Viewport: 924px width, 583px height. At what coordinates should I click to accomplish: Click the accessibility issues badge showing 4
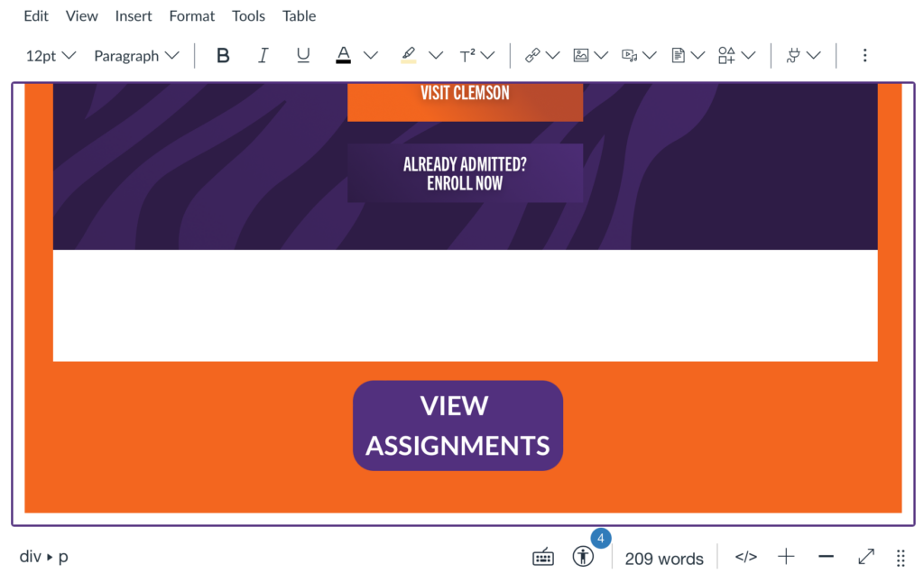pyautogui.click(x=600, y=538)
